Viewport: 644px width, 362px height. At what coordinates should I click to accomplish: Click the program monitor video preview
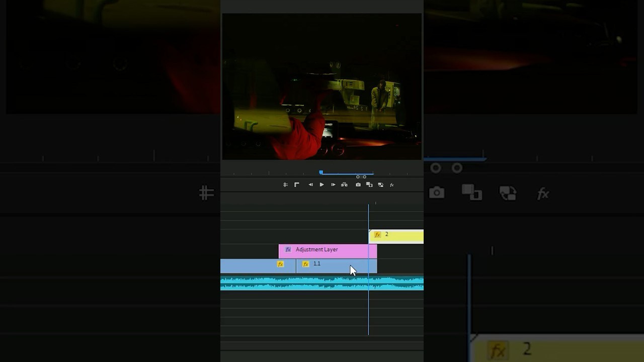tap(322, 86)
